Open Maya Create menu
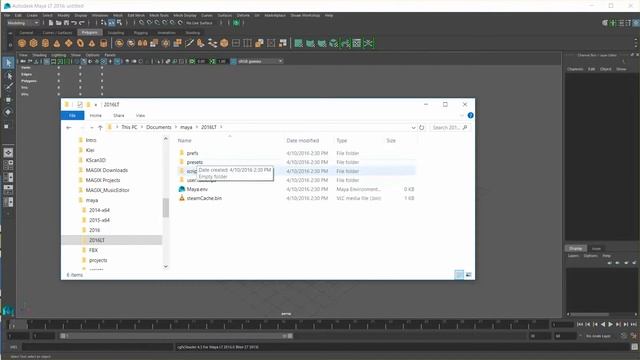Image resolution: width=640 pixels, height=360 pixels. [x=32, y=15]
